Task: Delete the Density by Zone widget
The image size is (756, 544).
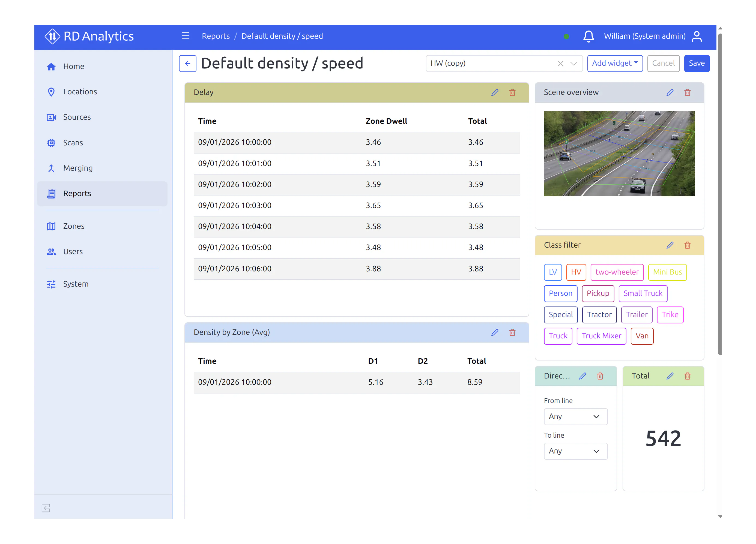Action: pos(512,332)
